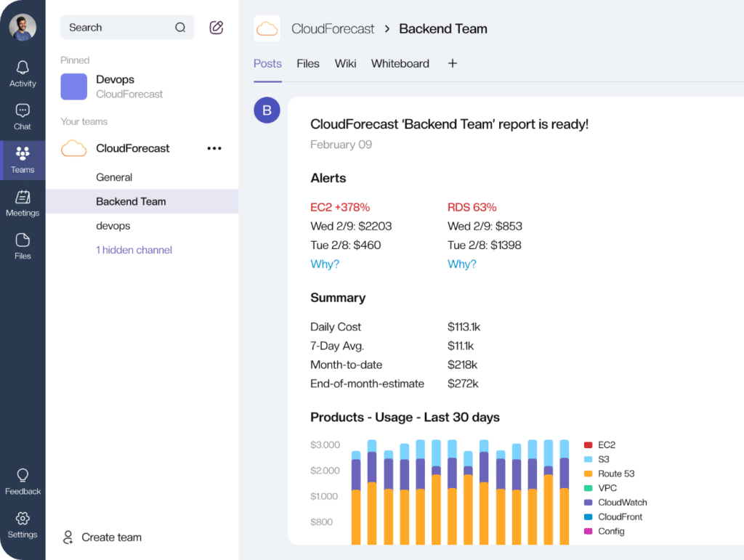The image size is (744, 560).
Task: Open Settings from the sidebar
Action: (x=23, y=524)
